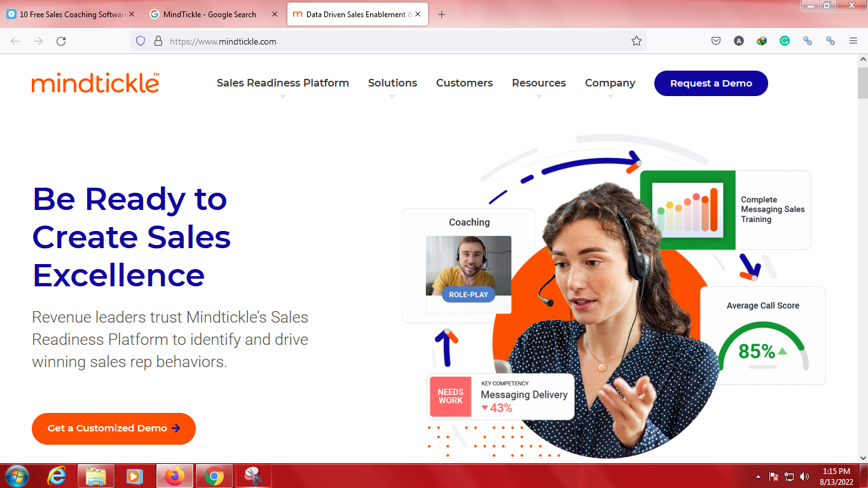
Task: Expand the Resources menu
Action: [x=539, y=83]
